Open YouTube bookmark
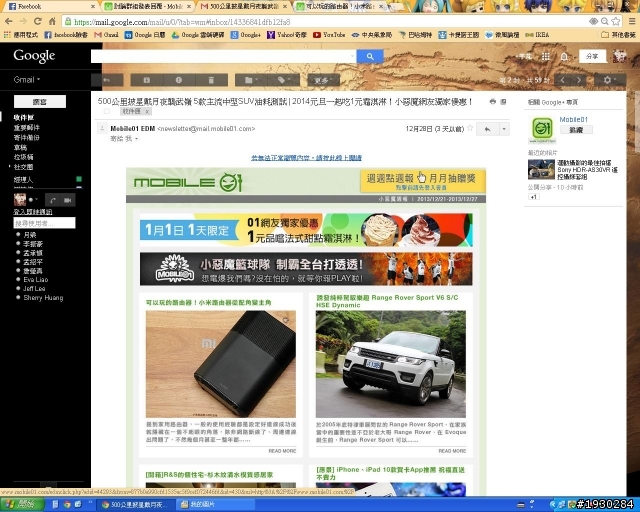 [329, 35]
